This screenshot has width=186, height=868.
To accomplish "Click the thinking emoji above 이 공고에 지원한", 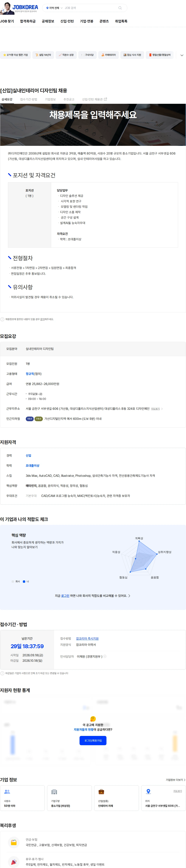I will click(93, 719).
